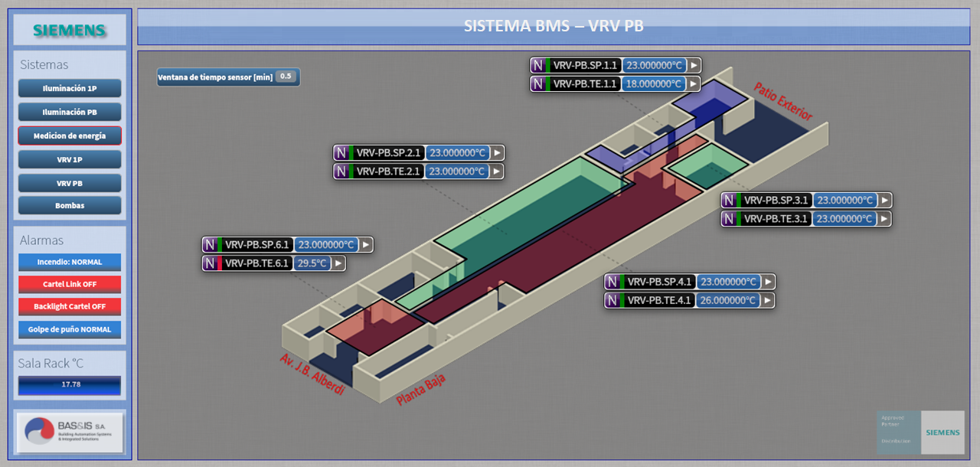Viewport: 980px width, 467px height.
Task: Click the Cartel Link OFF alarm button
Action: [x=70, y=284]
